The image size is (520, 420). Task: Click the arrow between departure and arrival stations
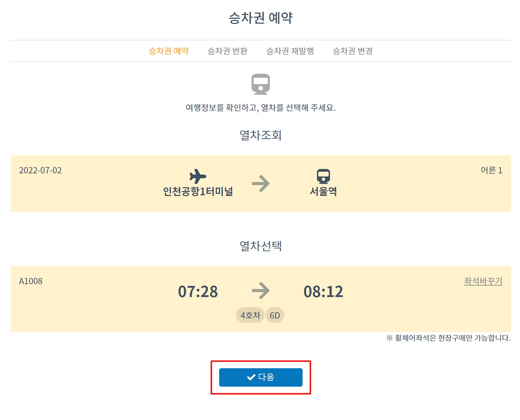(262, 183)
